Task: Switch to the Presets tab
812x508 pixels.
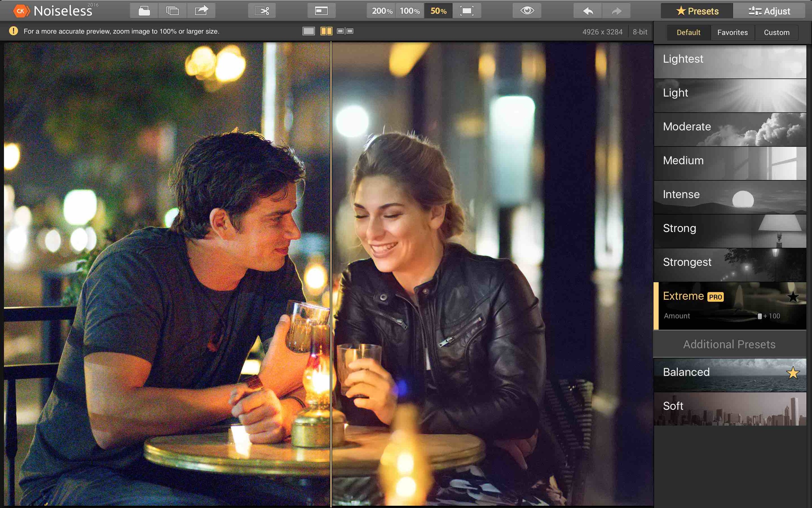Action: tap(697, 11)
